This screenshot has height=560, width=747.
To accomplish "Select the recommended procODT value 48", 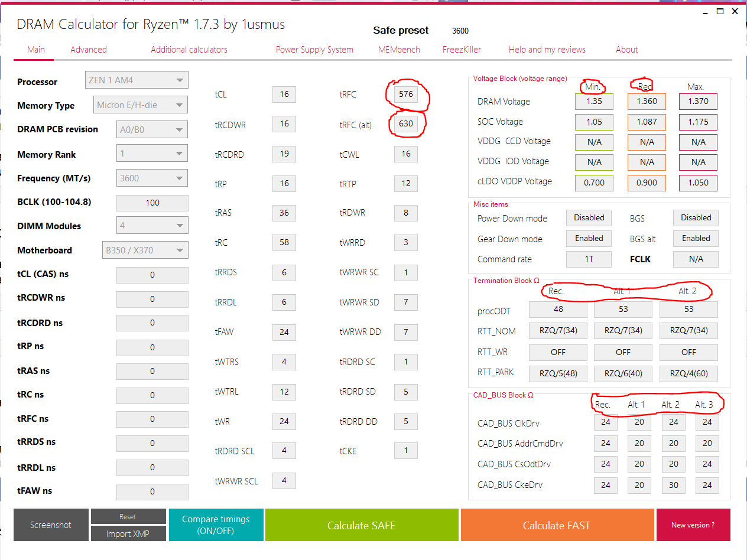I will point(558,309).
